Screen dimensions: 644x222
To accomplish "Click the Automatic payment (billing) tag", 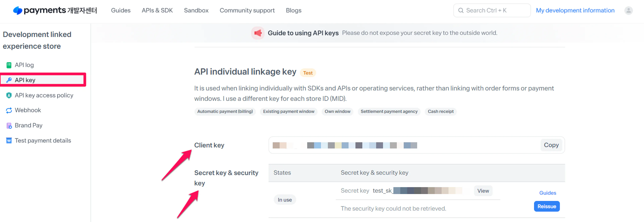I will point(225,112).
